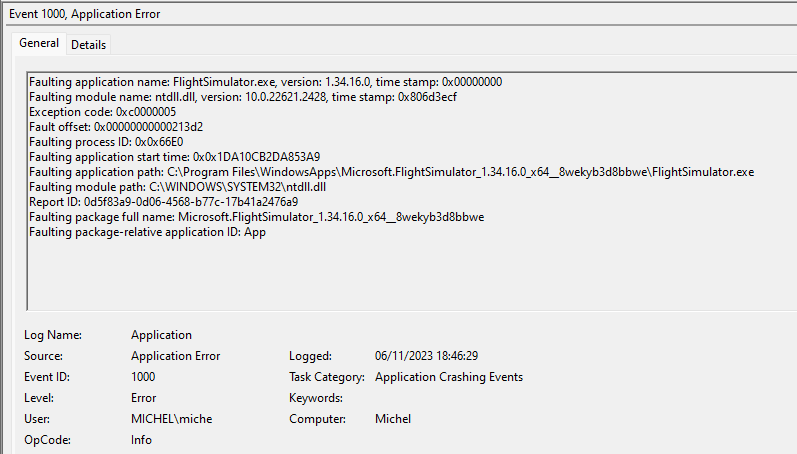Switch to the Details tab

[88, 45]
